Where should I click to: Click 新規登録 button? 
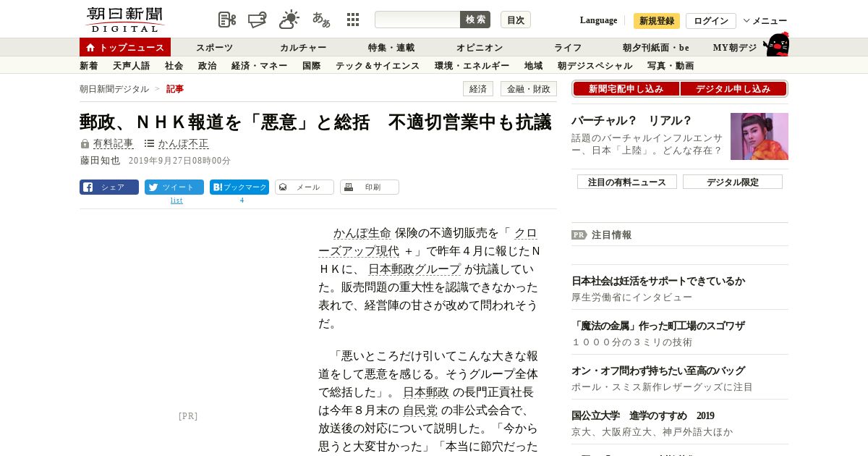coord(657,21)
